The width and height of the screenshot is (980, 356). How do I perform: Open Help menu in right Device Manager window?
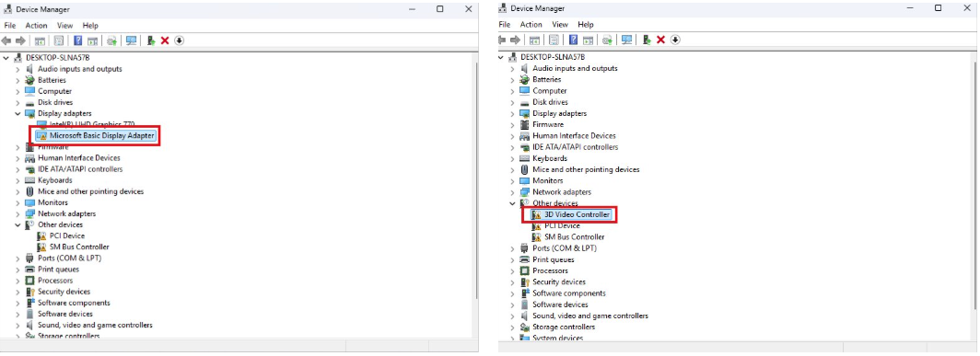(586, 25)
